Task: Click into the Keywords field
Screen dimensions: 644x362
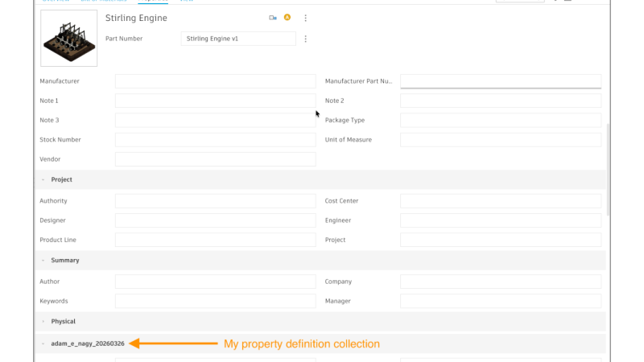Action: click(x=215, y=301)
